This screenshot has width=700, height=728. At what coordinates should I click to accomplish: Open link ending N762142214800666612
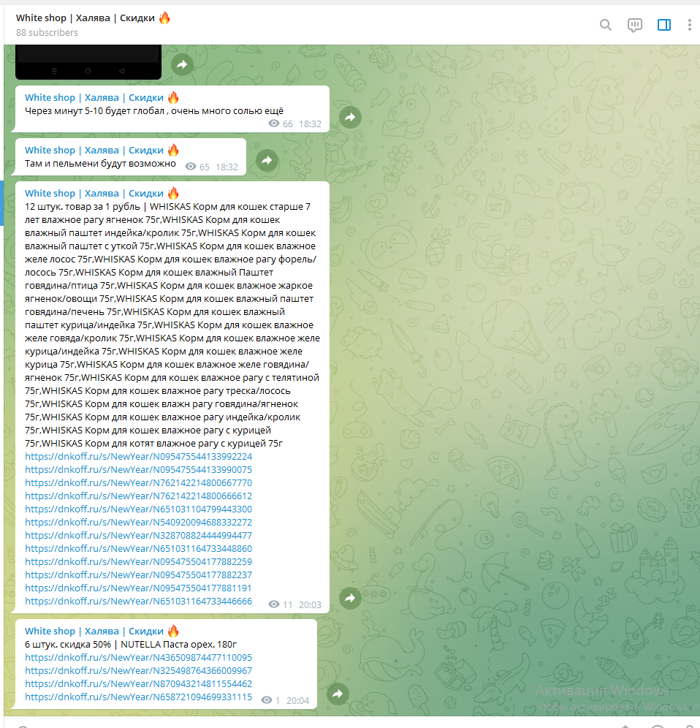coord(138,496)
